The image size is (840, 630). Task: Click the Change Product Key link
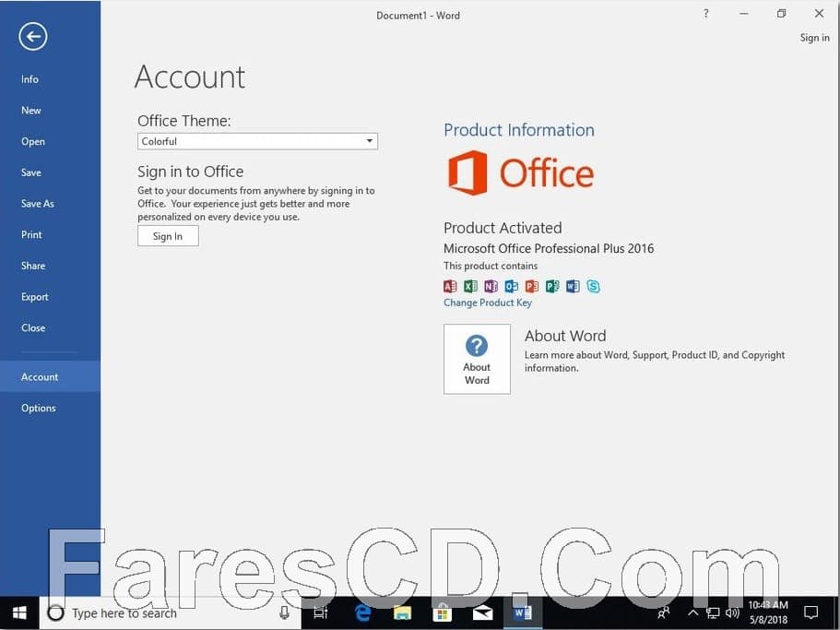(x=488, y=303)
